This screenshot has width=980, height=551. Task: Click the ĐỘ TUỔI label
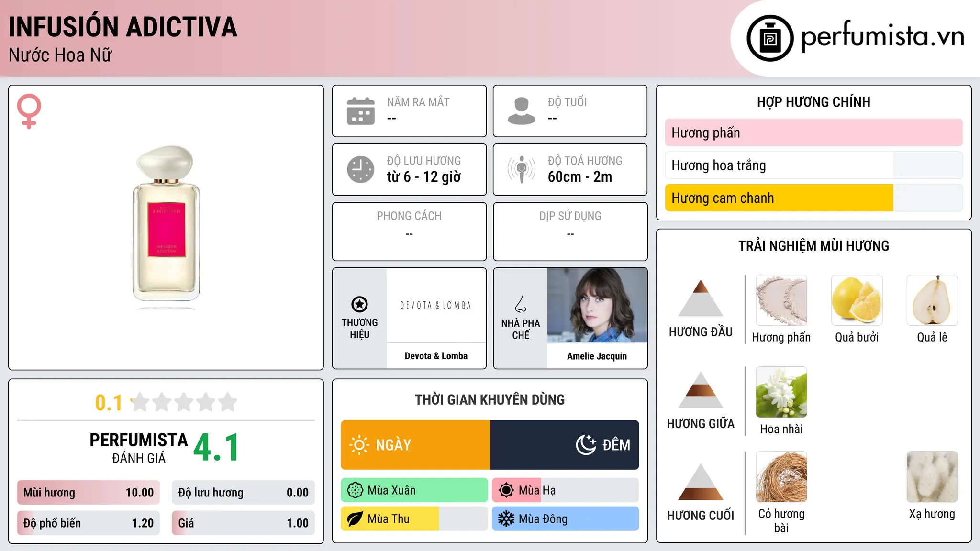coord(567,102)
